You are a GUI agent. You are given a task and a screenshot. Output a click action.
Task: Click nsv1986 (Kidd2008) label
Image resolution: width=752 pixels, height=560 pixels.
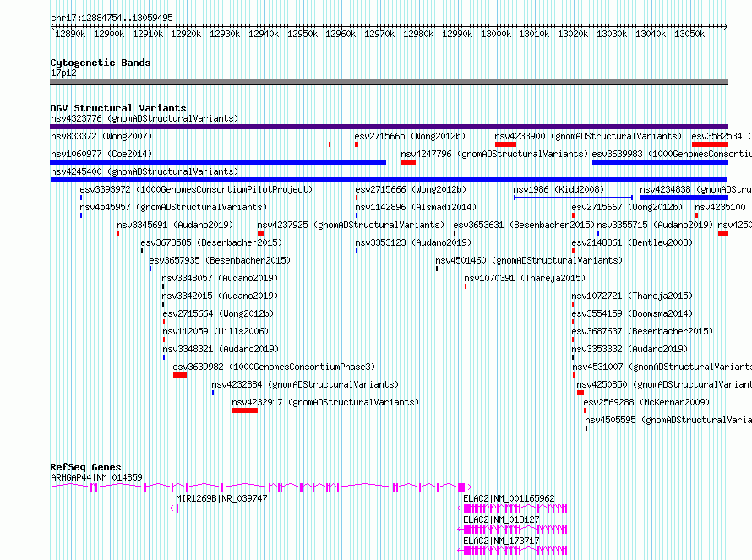click(559, 189)
